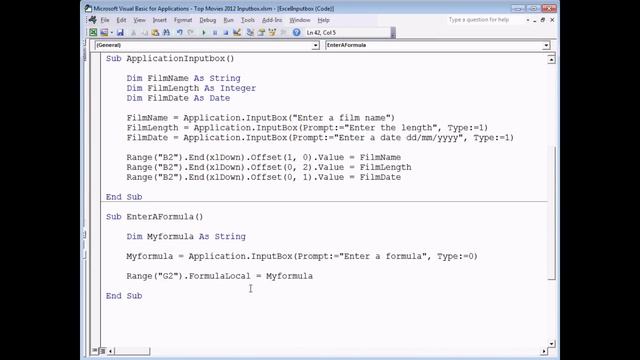The width and height of the screenshot is (640, 360).
Task: Click the 'Type a question for help' box
Action: [484, 20]
